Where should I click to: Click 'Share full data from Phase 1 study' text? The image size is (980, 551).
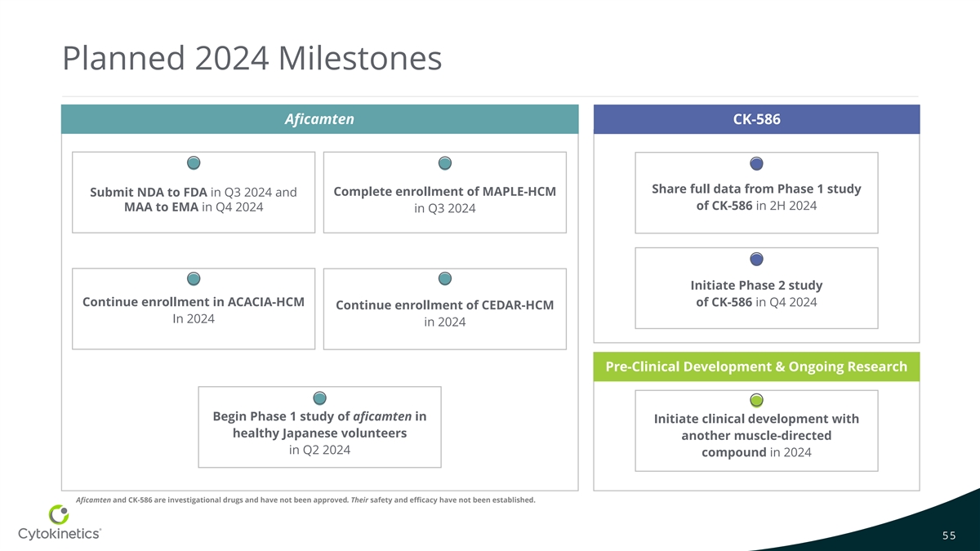756,189
